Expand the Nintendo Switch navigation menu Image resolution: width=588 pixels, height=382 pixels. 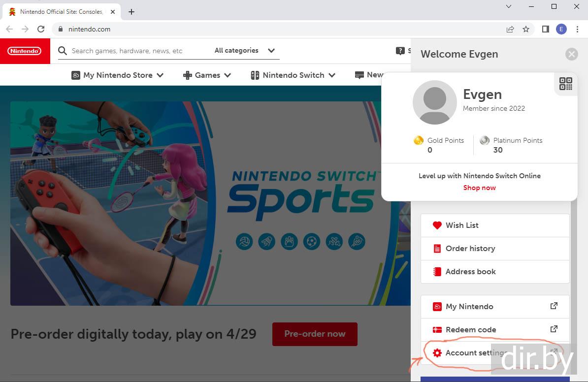293,75
